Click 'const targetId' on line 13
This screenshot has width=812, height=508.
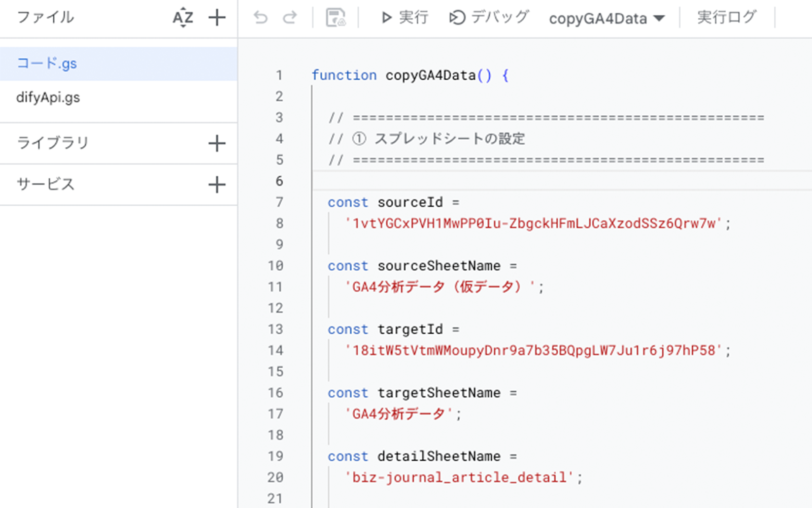(x=385, y=329)
